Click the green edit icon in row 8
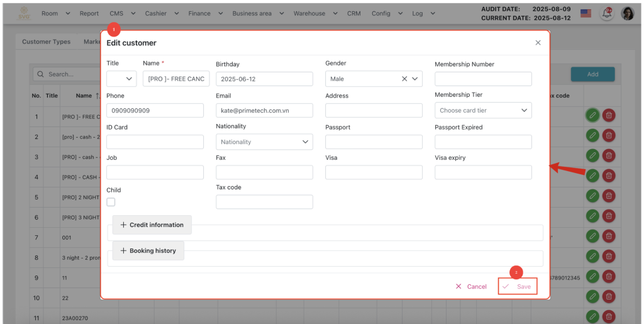This screenshot has width=644, height=324. (x=592, y=256)
